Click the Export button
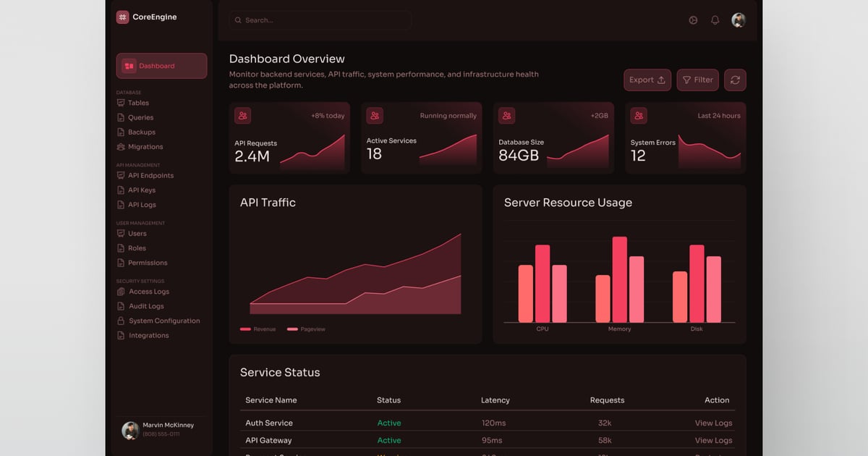Image resolution: width=868 pixels, height=456 pixels. 647,80
